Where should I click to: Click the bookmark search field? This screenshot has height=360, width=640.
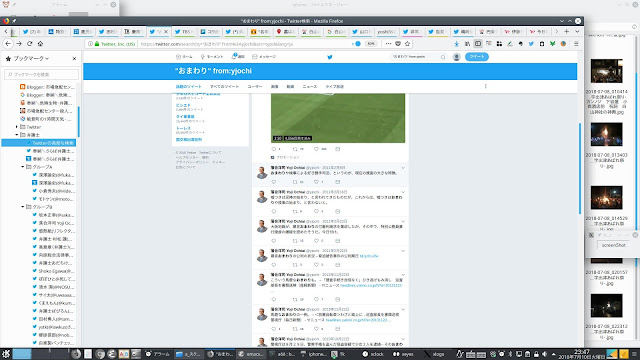(x=41, y=74)
